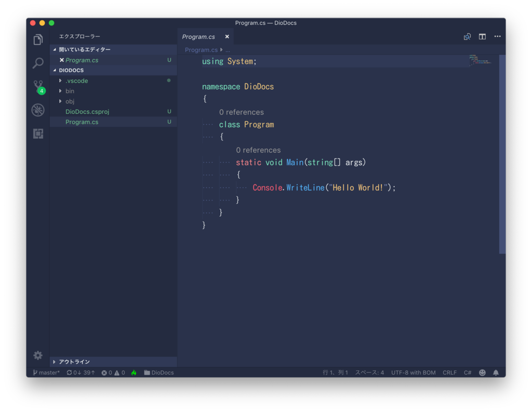Viewport: 532px width, 412px height.
Task: Click the .vscode modified dot indicator
Action: click(169, 81)
